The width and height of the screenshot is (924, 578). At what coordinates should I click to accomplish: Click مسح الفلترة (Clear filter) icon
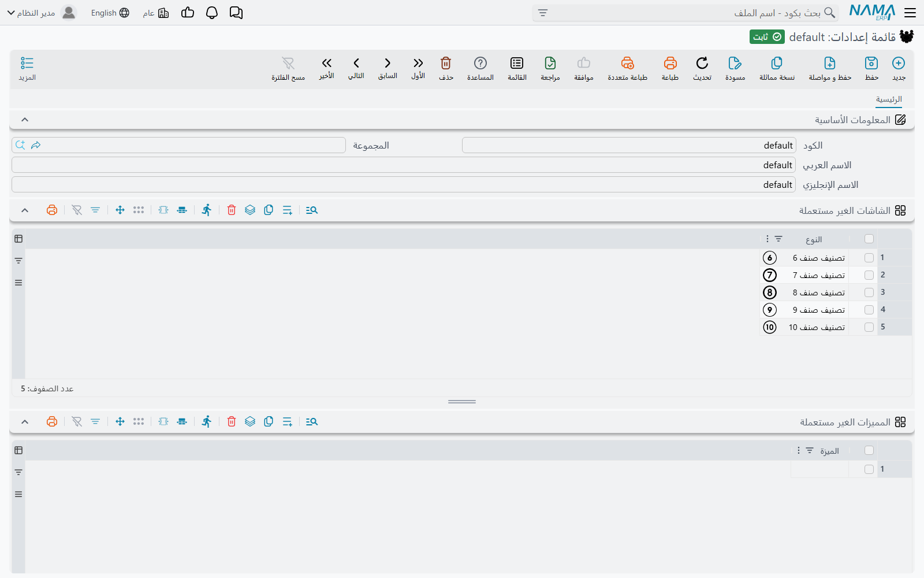coord(288,63)
